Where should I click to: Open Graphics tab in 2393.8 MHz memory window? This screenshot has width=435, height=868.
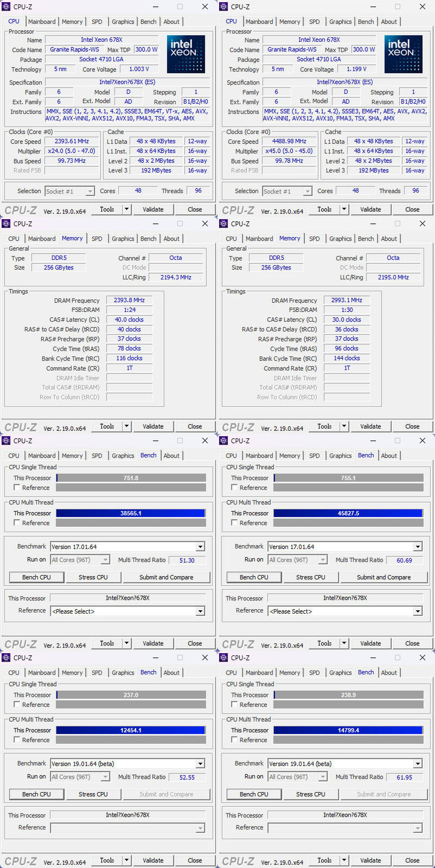(x=123, y=239)
